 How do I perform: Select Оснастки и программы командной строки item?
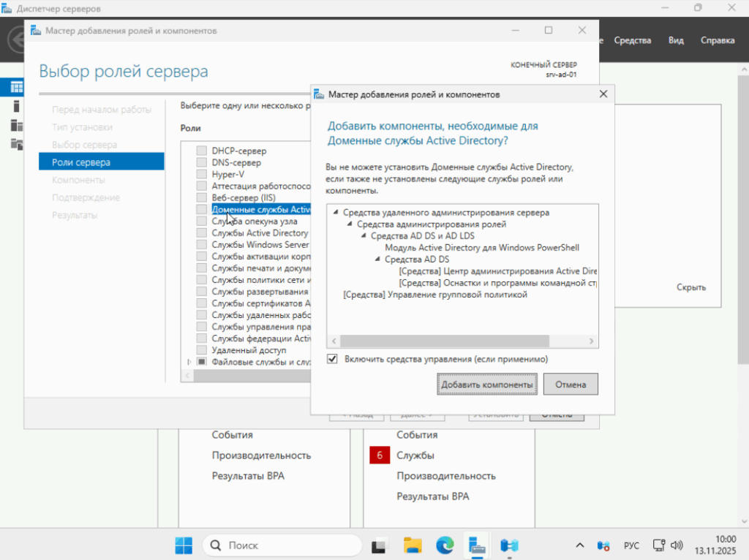pyautogui.click(x=497, y=283)
